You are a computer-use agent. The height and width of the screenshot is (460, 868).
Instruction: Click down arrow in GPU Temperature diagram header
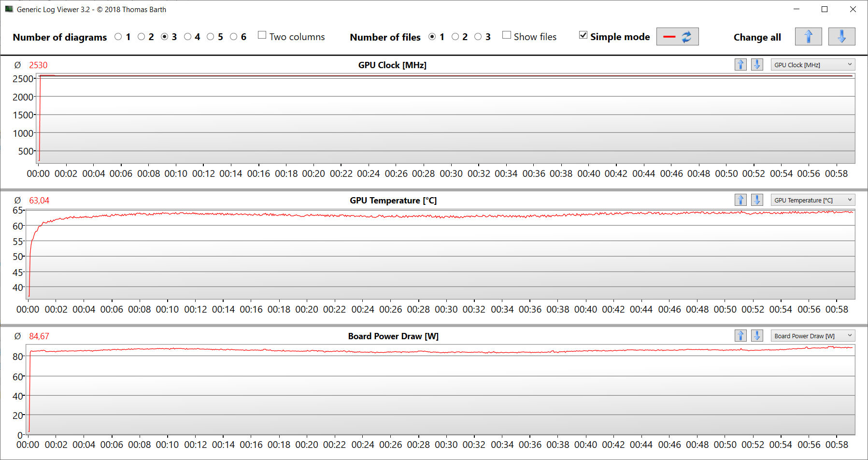coord(757,200)
